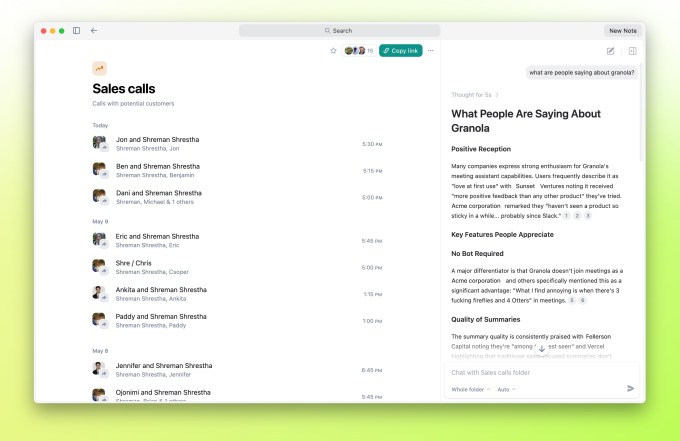The image size is (680, 441).
Task: Click the Search field in title bar
Action: coord(339,31)
